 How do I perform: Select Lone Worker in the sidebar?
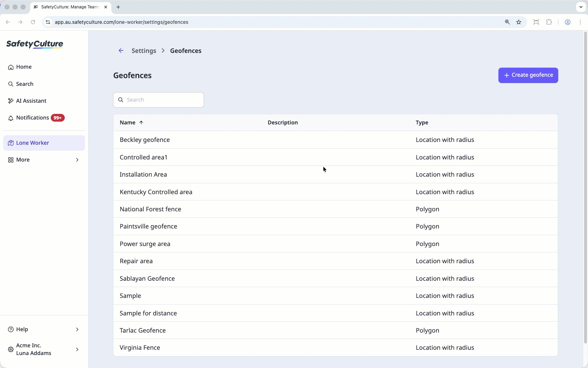(44, 143)
